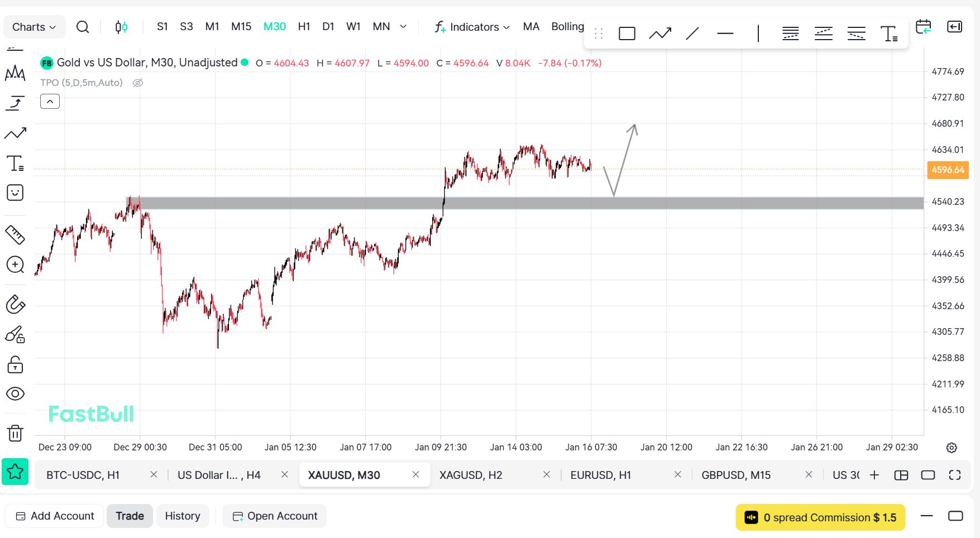Open the Indicators dropdown
This screenshot has width=980, height=538.
472,27
